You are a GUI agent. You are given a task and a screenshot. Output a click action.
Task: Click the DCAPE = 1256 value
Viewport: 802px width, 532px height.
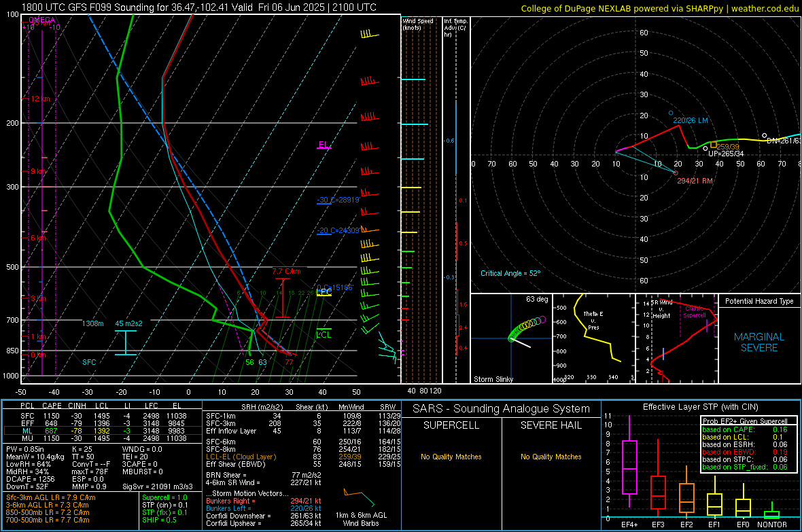coord(30,479)
